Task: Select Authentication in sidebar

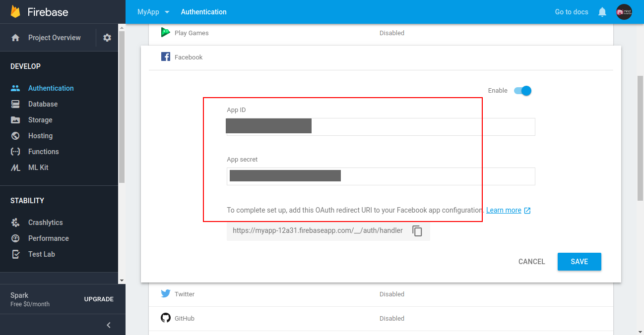Action: tap(51, 88)
